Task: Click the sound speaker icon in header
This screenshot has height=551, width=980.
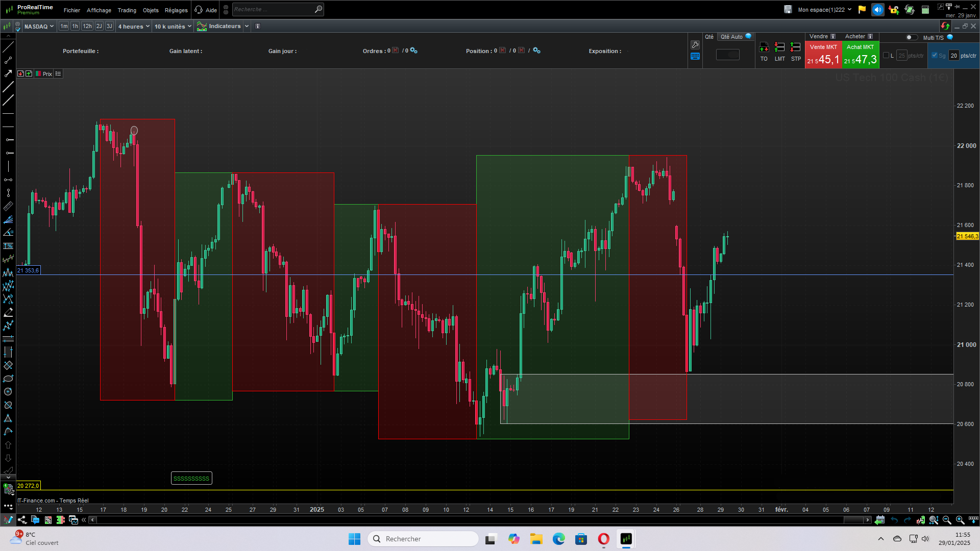Action: [877, 10]
